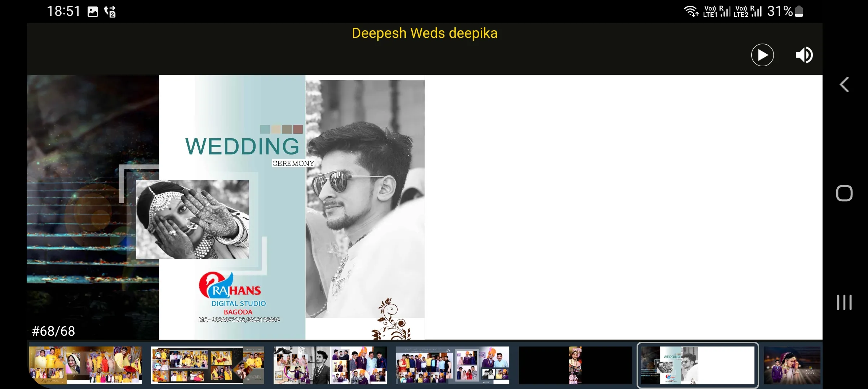Tap the 18:51 clock

point(63,11)
